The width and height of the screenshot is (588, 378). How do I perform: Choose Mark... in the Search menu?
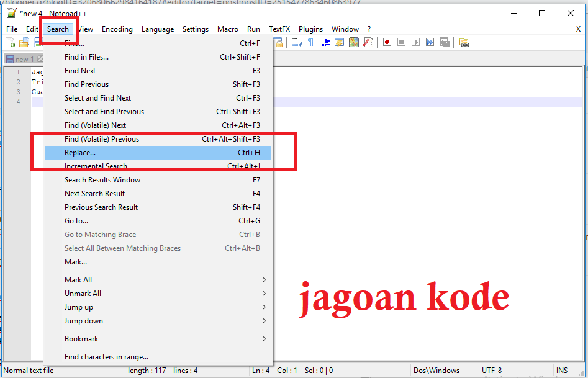click(158, 262)
